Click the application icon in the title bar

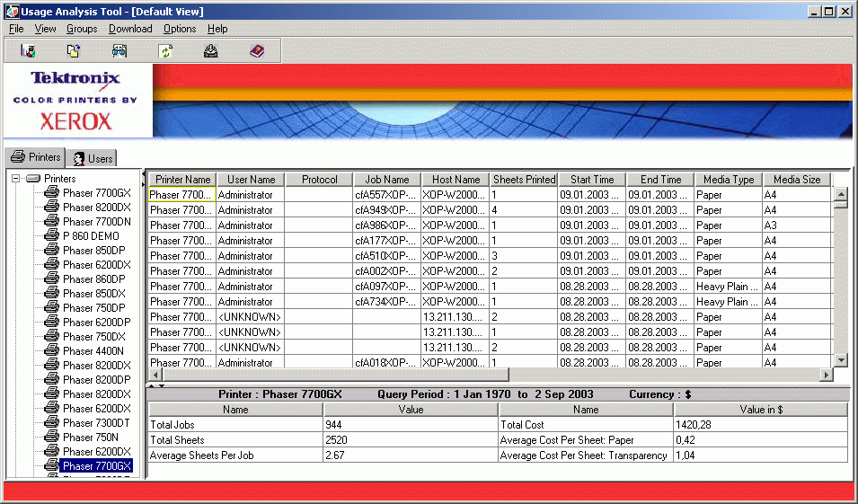tap(12, 11)
